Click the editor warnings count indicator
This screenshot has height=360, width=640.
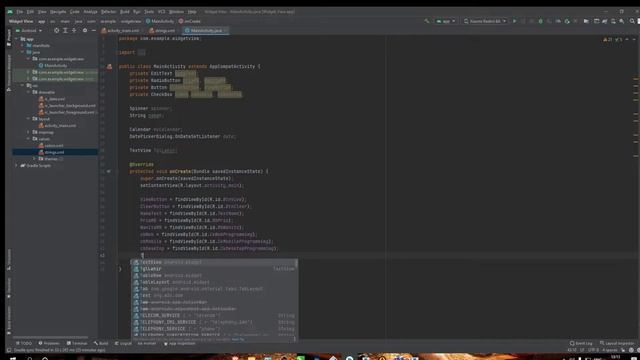coord(608,40)
